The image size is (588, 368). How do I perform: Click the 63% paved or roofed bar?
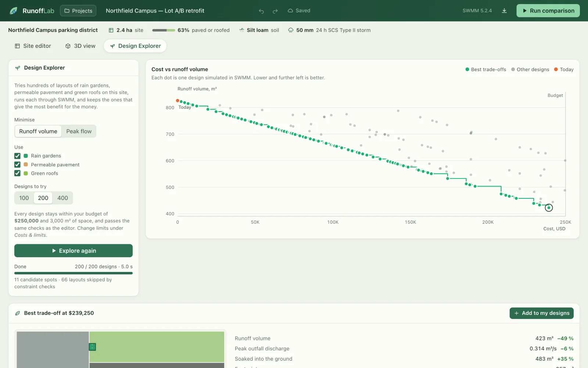164,30
